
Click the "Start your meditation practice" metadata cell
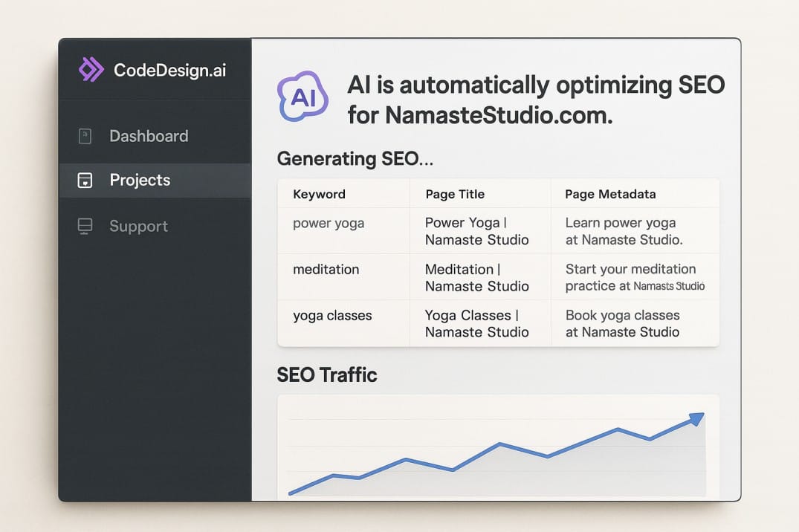coord(635,277)
